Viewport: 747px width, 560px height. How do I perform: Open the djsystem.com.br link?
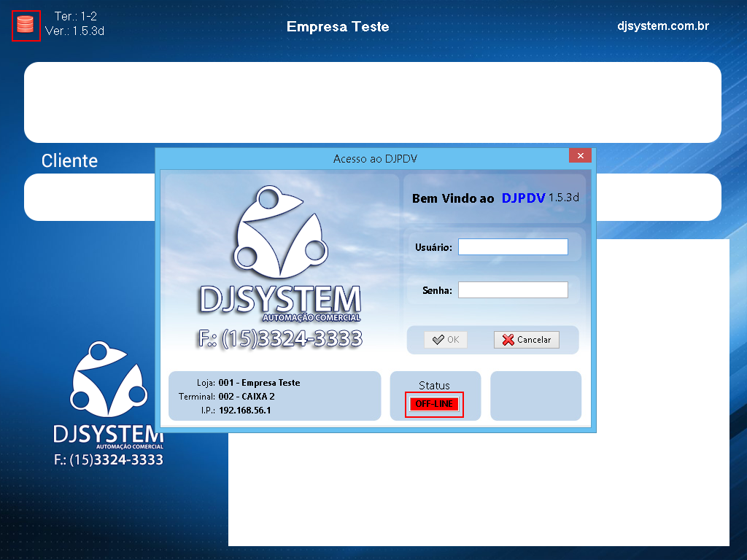662,26
